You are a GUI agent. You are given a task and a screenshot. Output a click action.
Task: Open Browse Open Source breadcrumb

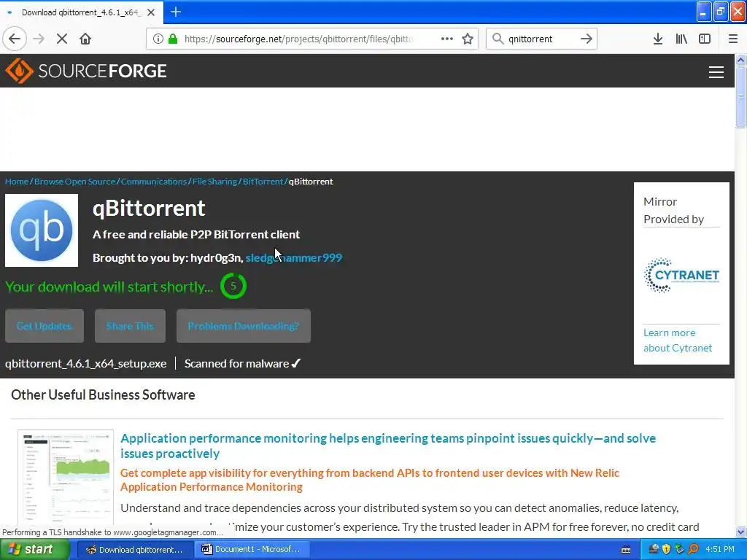(75, 182)
